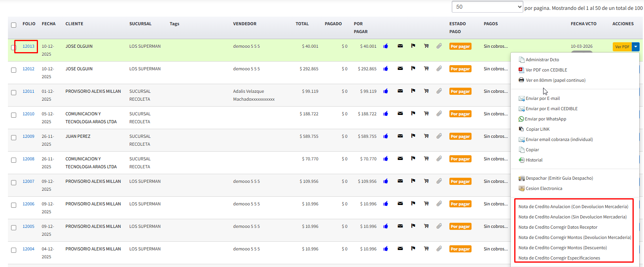Select Nota de Credito Corregir Datos Receptor
The width and height of the screenshot is (644, 267).
pyautogui.click(x=558, y=227)
